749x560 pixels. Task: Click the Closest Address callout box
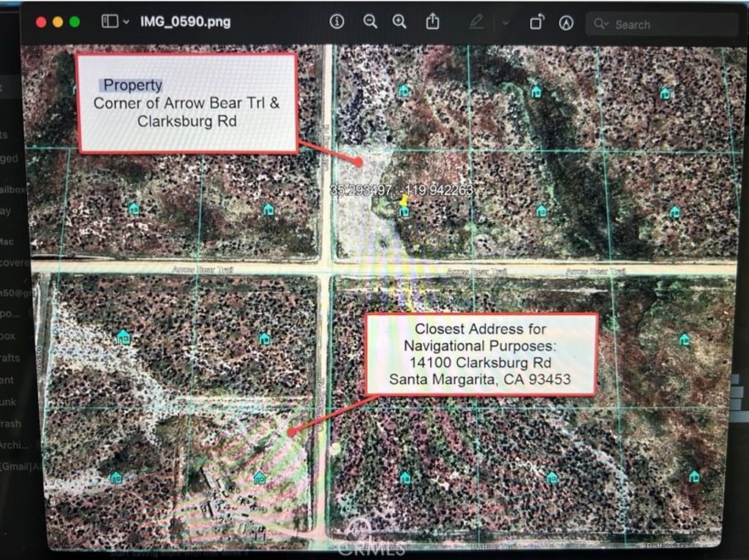(481, 355)
